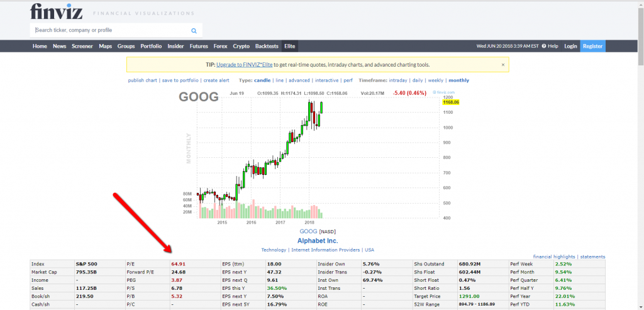644x310 pixels.
Task: Click Index value S&P 500
Action: 87,264
